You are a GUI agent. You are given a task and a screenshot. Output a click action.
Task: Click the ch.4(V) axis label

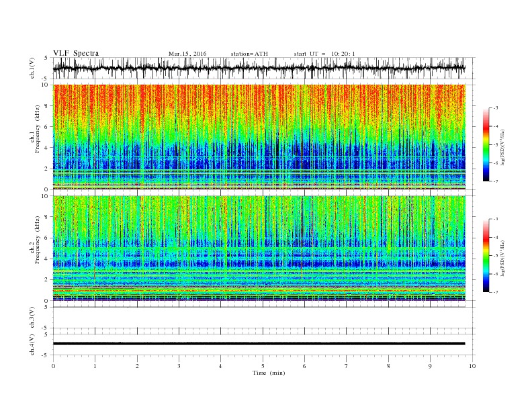(x=32, y=345)
